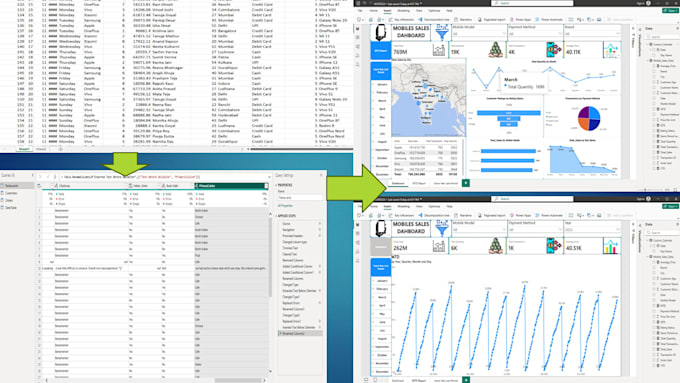The height and width of the screenshot is (383, 680).
Task: Click mobile phone logo in Dashboard-page Power BI window
Action: tap(381, 33)
